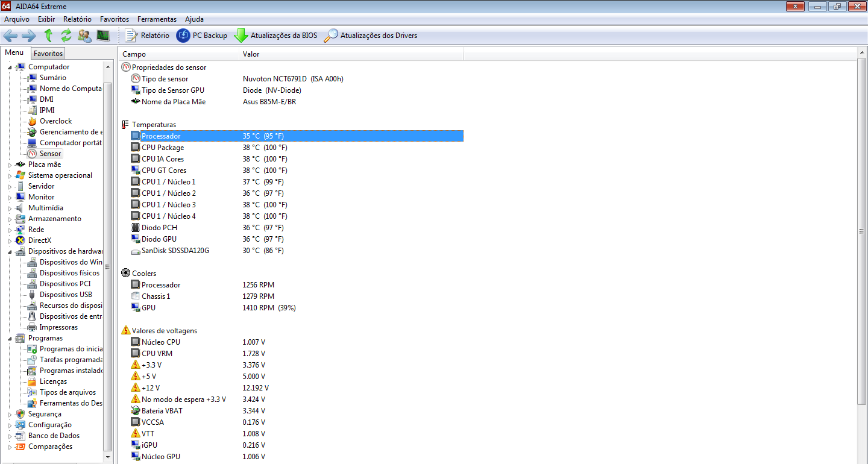Select the CPU VRM voltage row
The height and width of the screenshot is (464, 868).
[x=297, y=354]
